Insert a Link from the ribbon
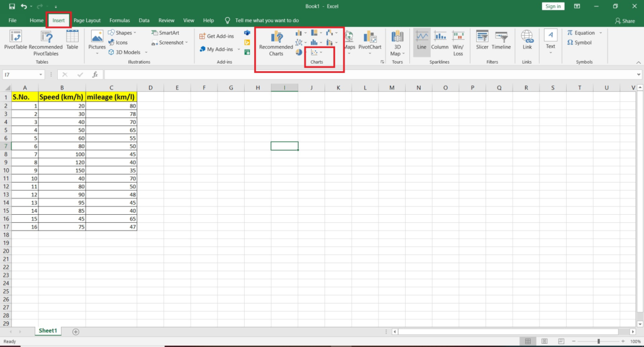This screenshot has height=347, width=644. (527, 40)
